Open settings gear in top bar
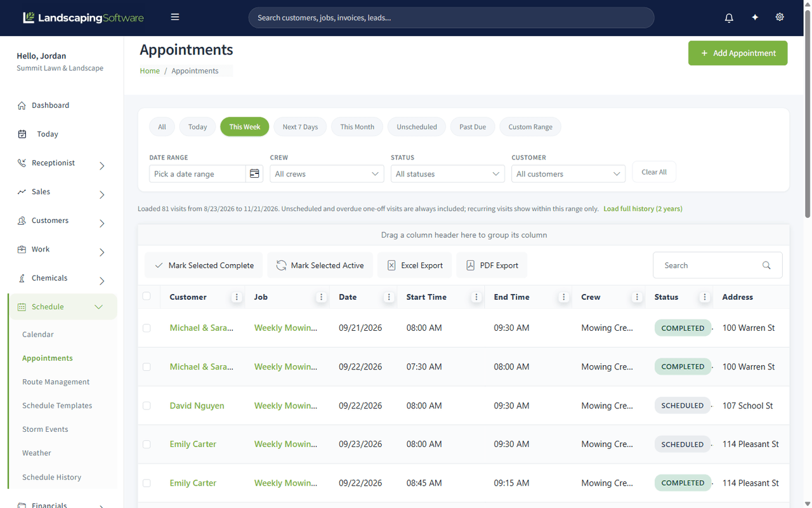 point(780,18)
